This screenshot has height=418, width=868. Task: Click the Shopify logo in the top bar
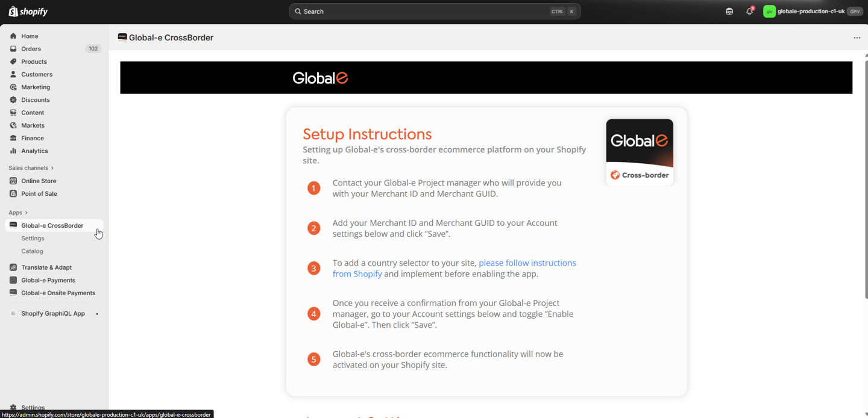[28, 11]
